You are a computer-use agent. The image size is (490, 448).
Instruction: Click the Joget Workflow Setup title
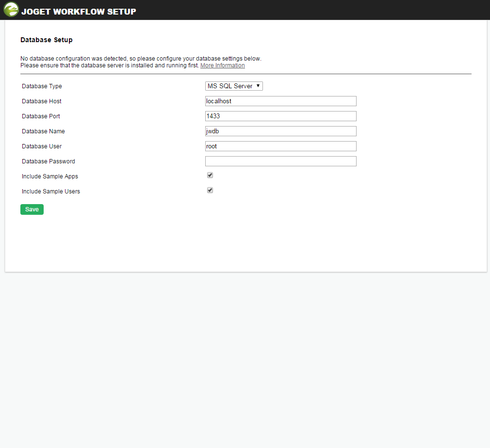point(79,12)
